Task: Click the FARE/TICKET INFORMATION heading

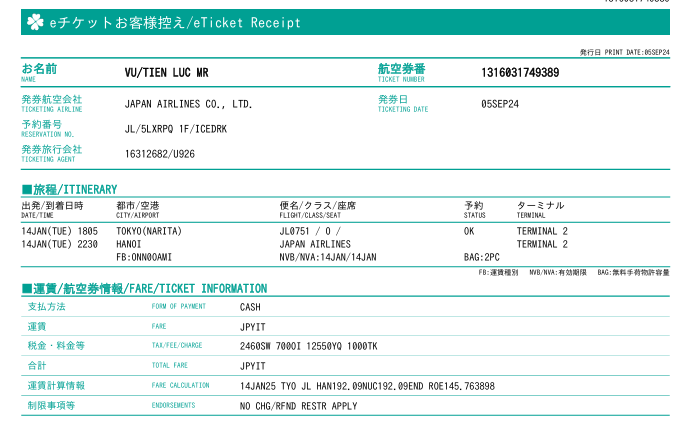Action: coord(145,289)
